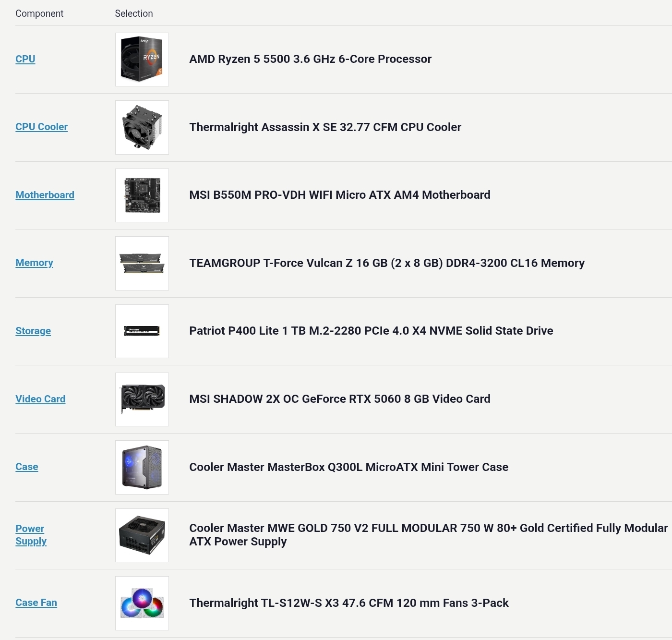Open the Storage component link
This screenshot has height=640, width=672.
pos(33,331)
